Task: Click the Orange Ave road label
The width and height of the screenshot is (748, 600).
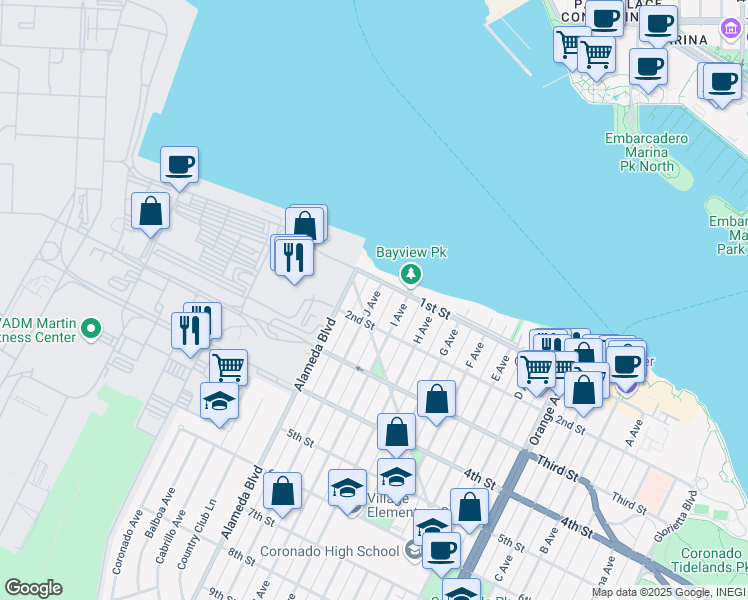Action: [x=543, y=420]
